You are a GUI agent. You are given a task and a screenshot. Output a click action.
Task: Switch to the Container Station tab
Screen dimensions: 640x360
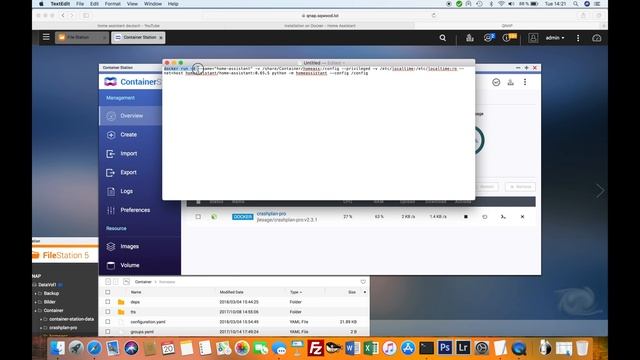pos(138,38)
